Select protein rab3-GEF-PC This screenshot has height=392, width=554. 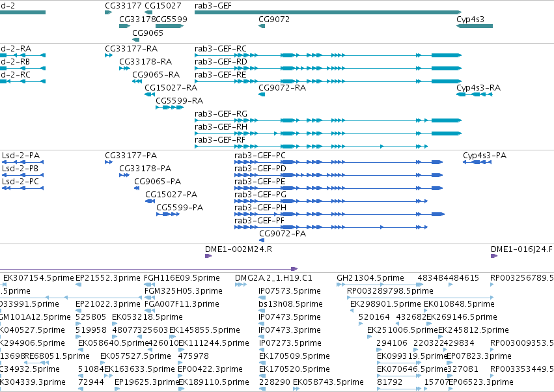[339, 162]
